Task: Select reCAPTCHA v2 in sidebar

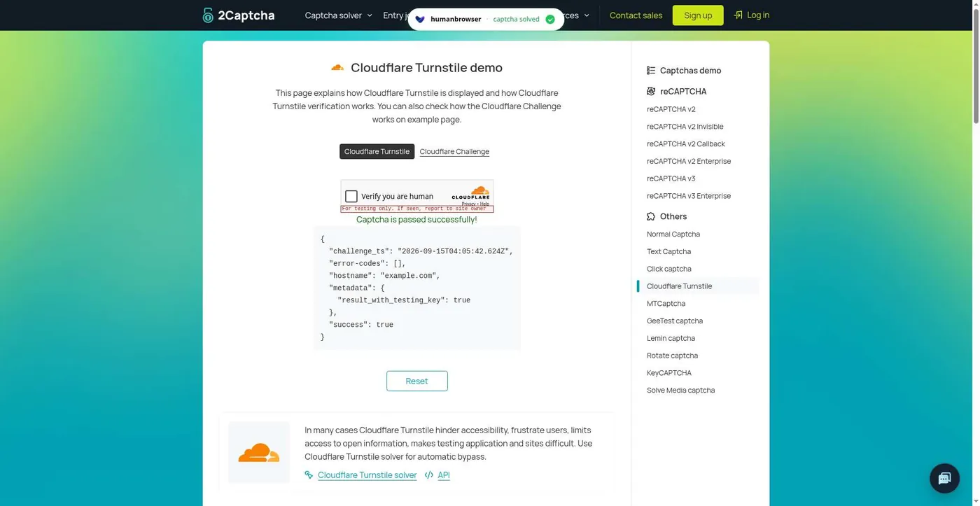Action: (671, 109)
